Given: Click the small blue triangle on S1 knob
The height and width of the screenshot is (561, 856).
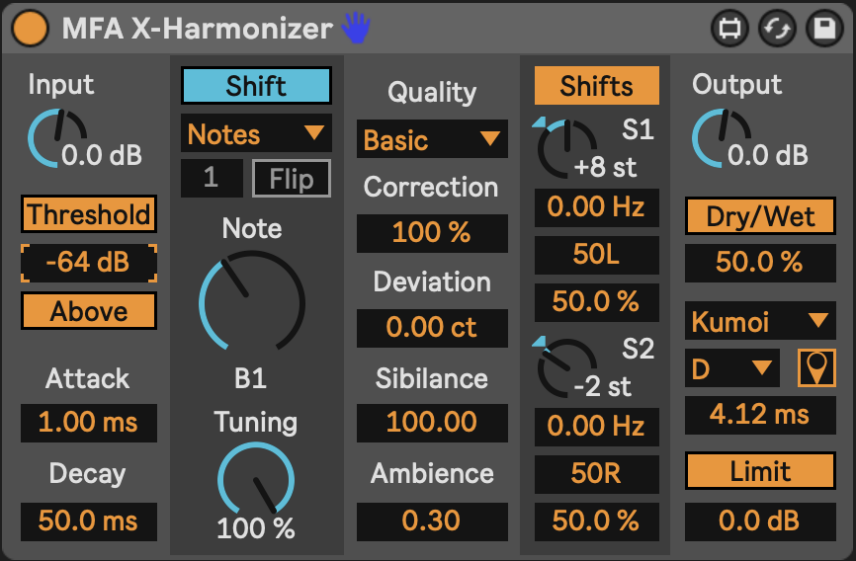Looking at the screenshot, I should pos(539,122).
